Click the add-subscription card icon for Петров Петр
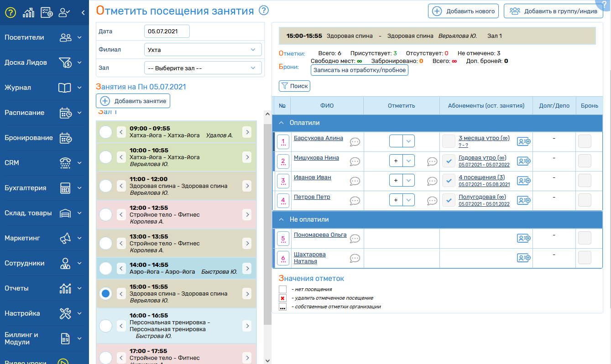The width and height of the screenshot is (611, 364). 523,200
